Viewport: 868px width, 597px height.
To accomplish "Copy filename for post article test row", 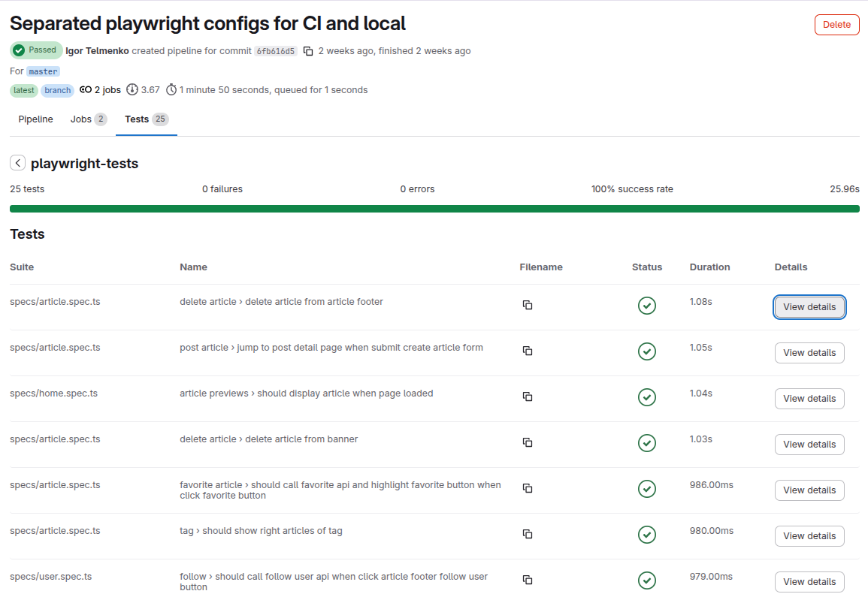I will (528, 351).
